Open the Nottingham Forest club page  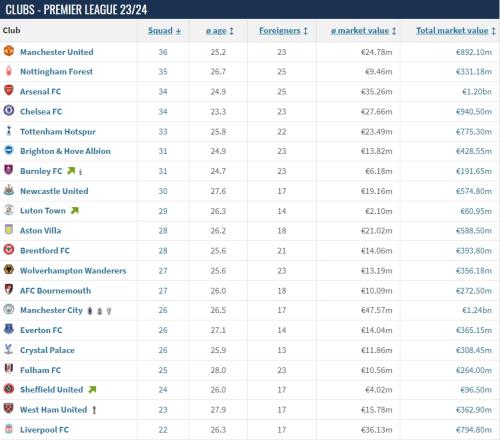pyautogui.click(x=56, y=72)
